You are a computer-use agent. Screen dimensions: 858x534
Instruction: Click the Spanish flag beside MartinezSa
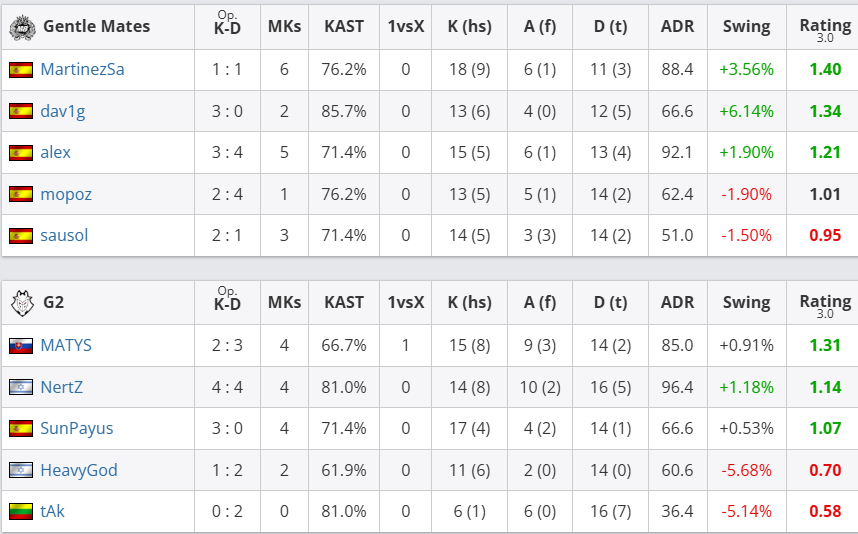pyautogui.click(x=21, y=70)
